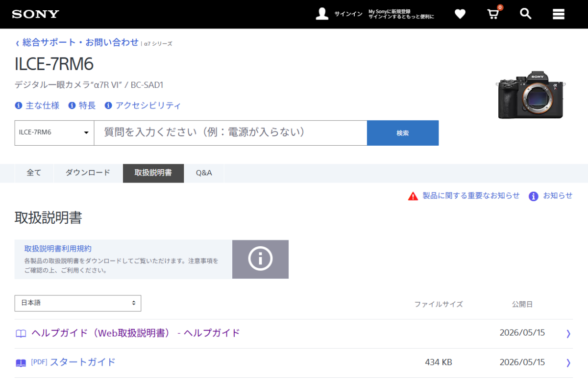Screen dimensions: 588x390
Task: Click info icon beside 主な仕様
Action: point(19,105)
